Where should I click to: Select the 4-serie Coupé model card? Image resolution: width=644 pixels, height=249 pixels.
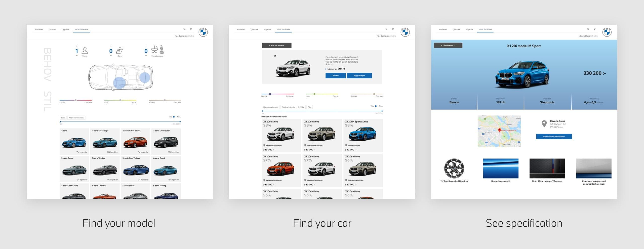coord(166,169)
